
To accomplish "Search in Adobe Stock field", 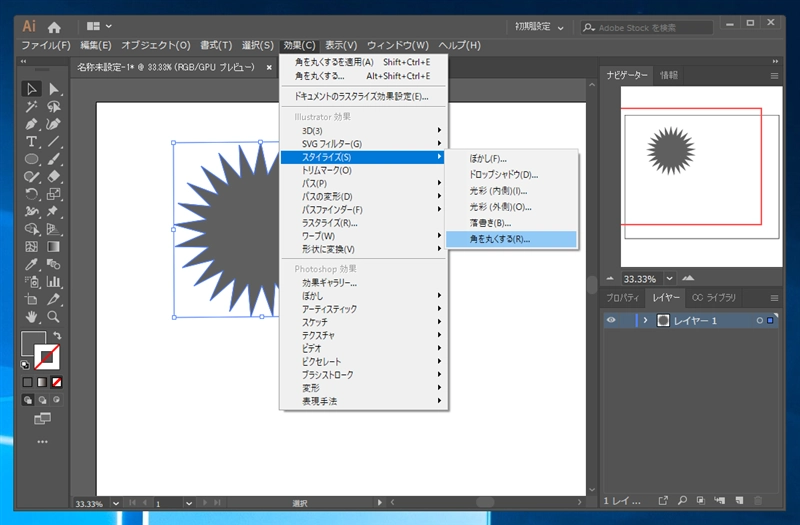I will 647,28.
